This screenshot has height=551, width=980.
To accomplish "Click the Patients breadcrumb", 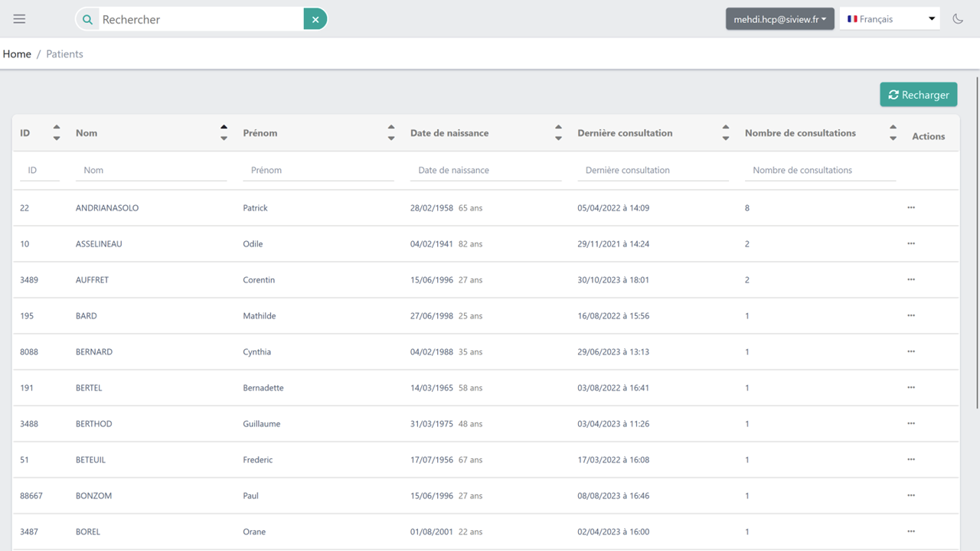I will click(64, 54).
